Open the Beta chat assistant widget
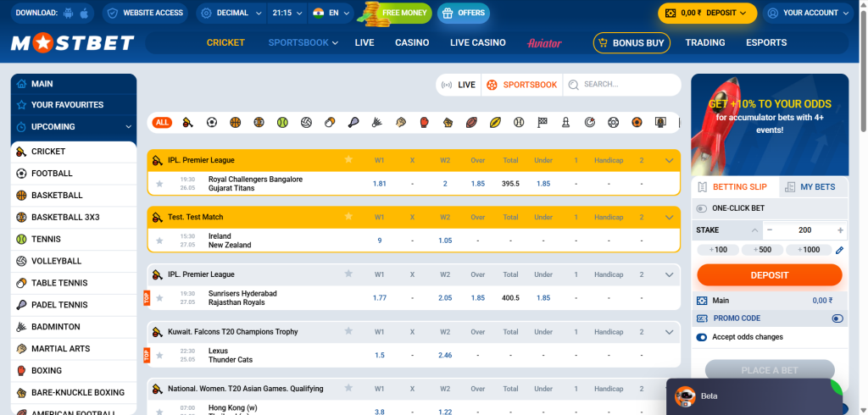 (x=754, y=396)
